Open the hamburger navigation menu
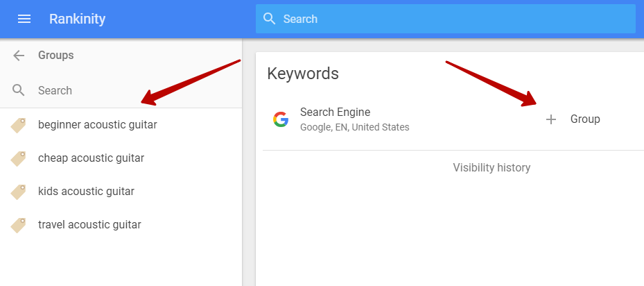This screenshot has width=644, height=286. click(x=24, y=19)
